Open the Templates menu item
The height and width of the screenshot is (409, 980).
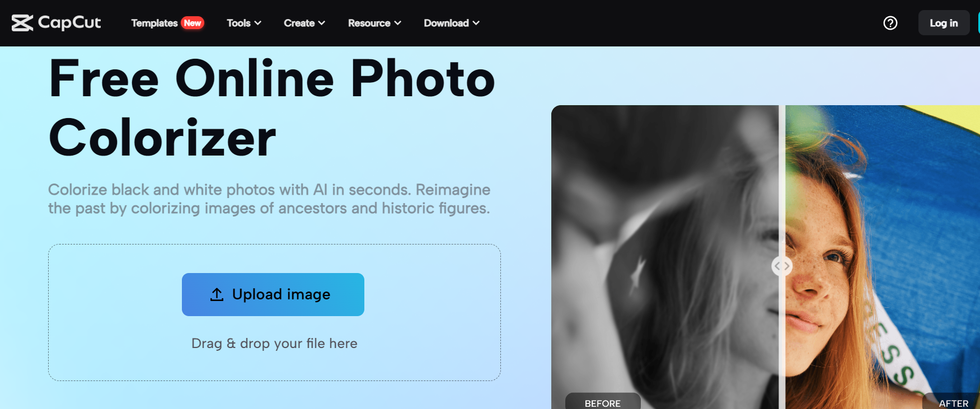coord(154,23)
